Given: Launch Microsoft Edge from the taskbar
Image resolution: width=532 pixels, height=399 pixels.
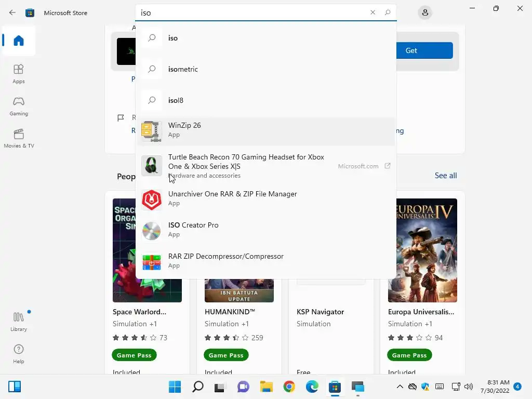Looking at the screenshot, I should [x=312, y=387].
